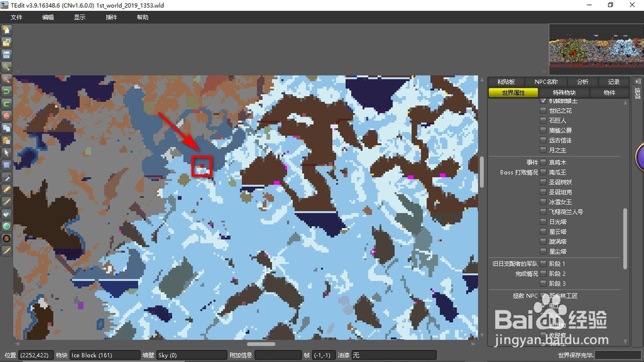Enable the 圣诞树妖 checkbox

(543, 182)
